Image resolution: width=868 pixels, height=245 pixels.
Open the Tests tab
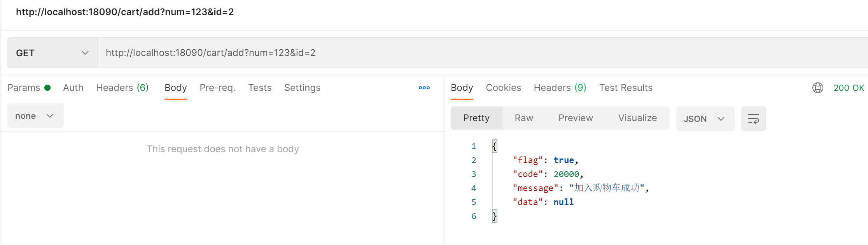[x=260, y=88]
